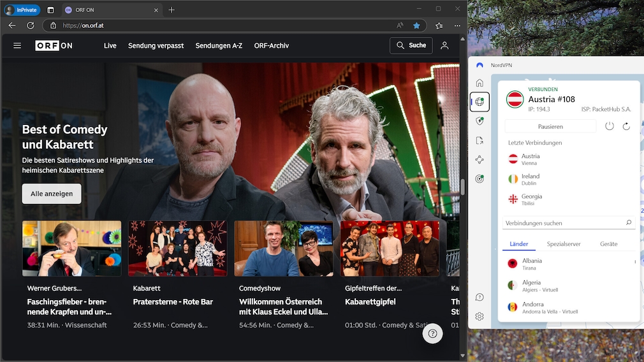Image resolution: width=644 pixels, height=362 pixels.
Task: Open the file sharing icon in NordVPN
Action: click(x=479, y=140)
